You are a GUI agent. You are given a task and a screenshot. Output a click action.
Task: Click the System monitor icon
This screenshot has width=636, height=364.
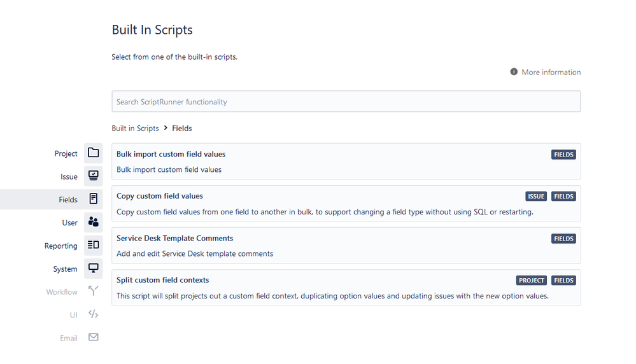(94, 269)
